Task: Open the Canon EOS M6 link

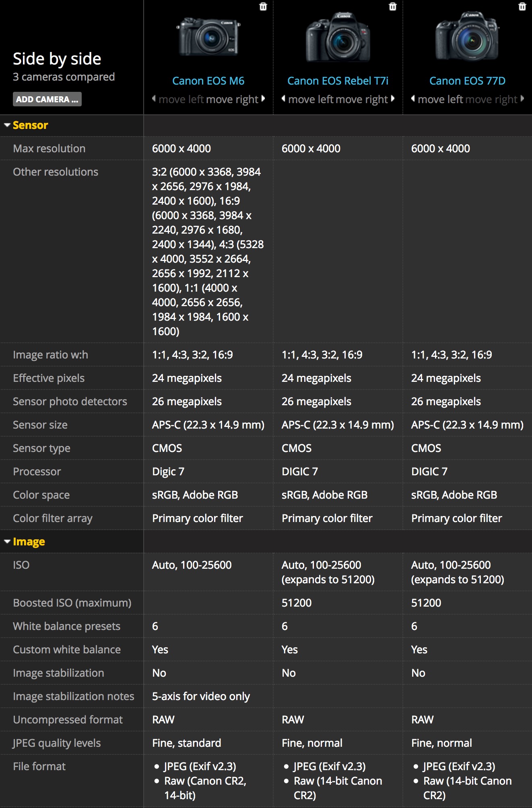Action: [208, 81]
